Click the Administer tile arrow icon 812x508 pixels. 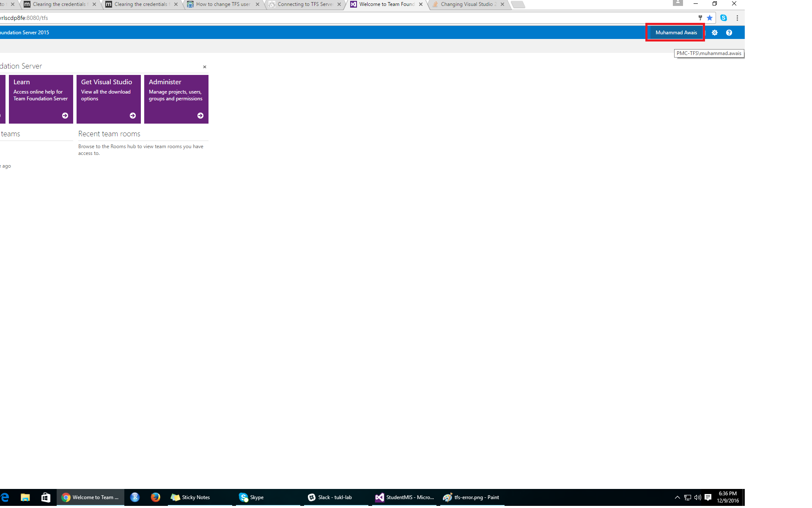[200, 116]
